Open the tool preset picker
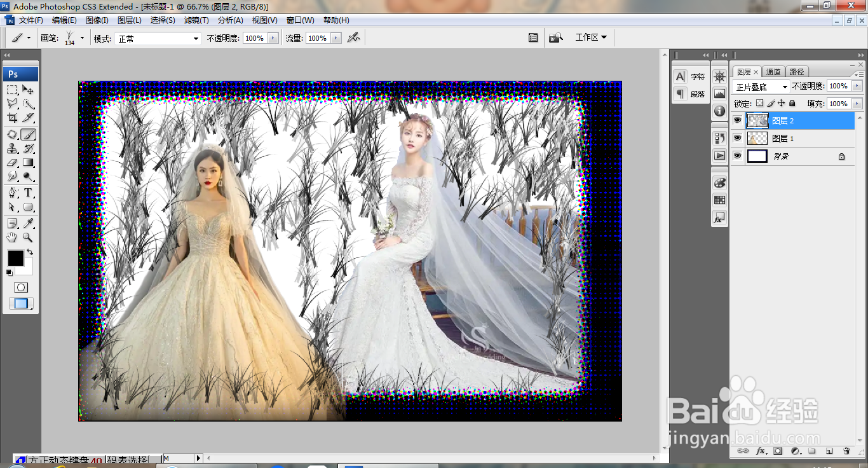This screenshot has height=468, width=868. click(20, 38)
